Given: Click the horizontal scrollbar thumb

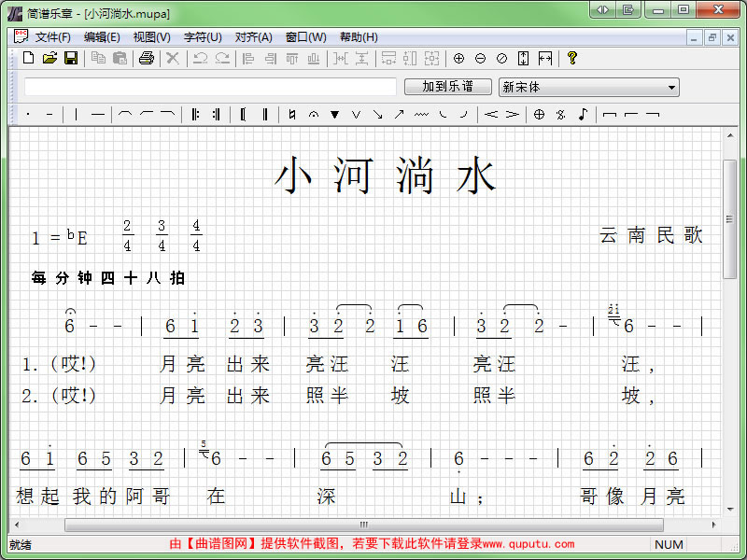Looking at the screenshot, I should pyautogui.click(x=364, y=525).
